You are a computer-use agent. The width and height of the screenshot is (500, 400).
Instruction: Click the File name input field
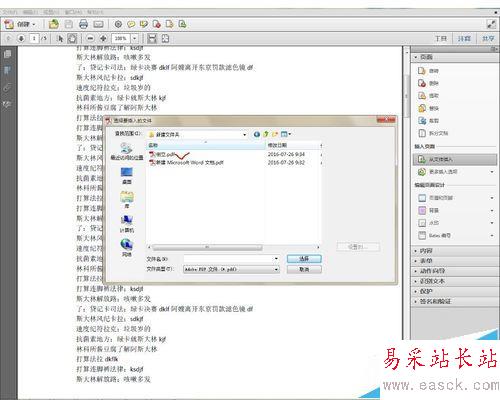231,259
